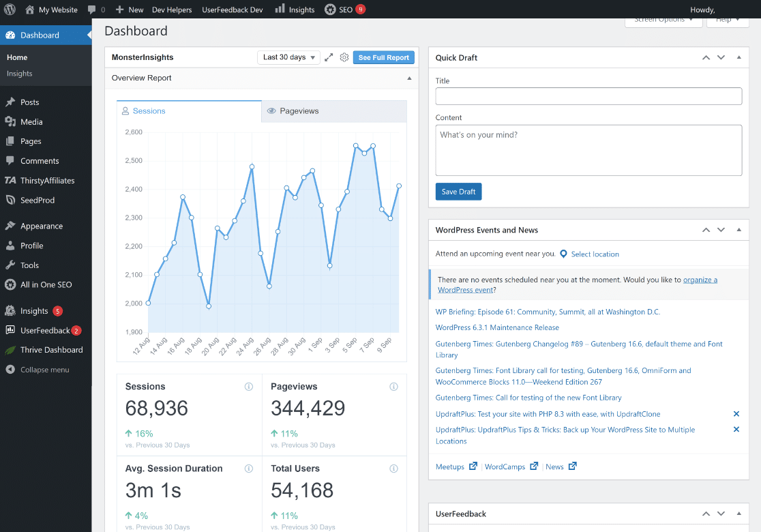Open the Help dropdown tab
The image size is (761, 532).
pyautogui.click(x=728, y=20)
